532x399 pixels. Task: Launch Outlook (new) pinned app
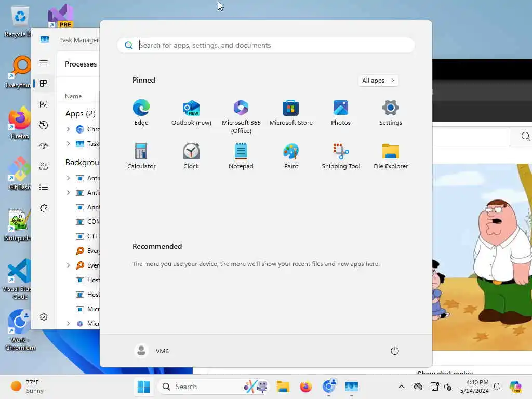[191, 113]
